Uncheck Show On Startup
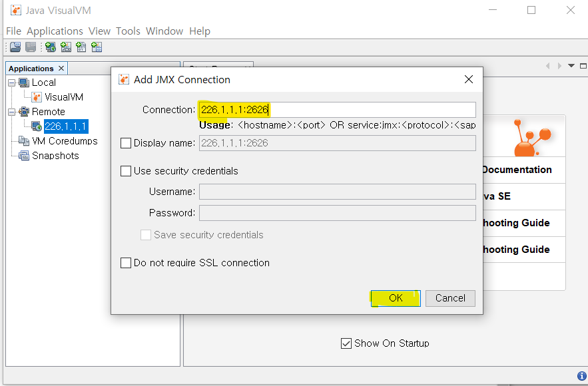 pos(346,343)
